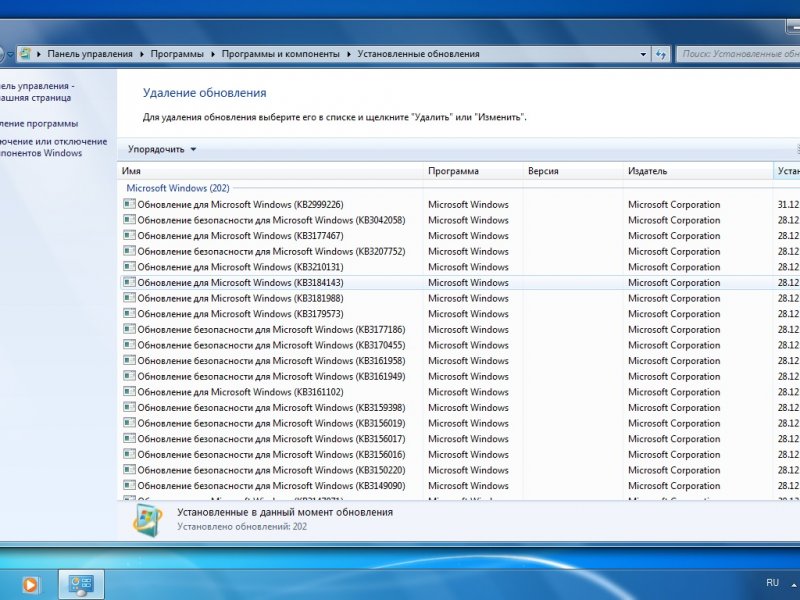This screenshot has height=600, width=800.
Task: Click the KB3161949 update row icon
Action: (130, 376)
